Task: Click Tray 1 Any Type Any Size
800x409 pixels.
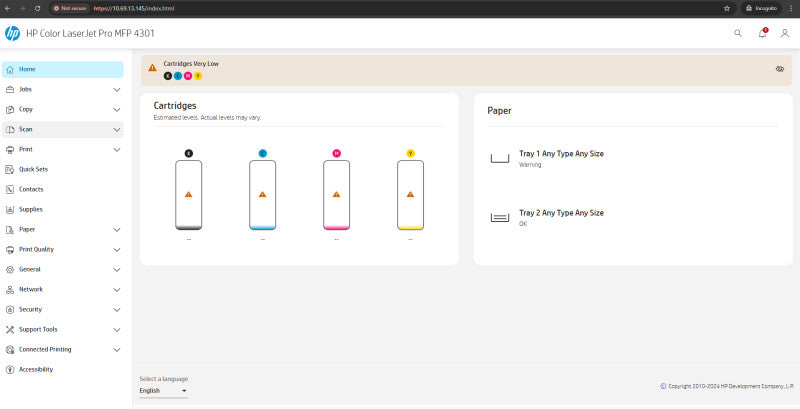Action: coord(561,154)
